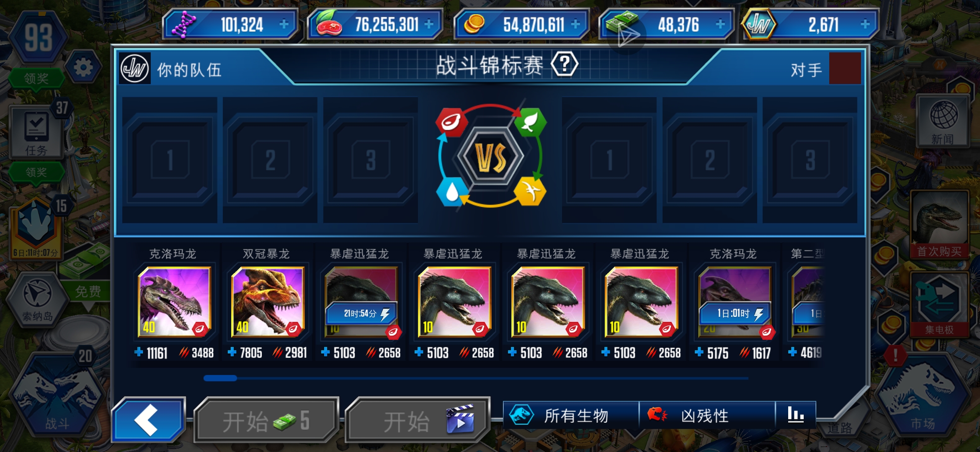Add more gold coins with plus
Viewport: 980px width, 452px height.
(575, 24)
